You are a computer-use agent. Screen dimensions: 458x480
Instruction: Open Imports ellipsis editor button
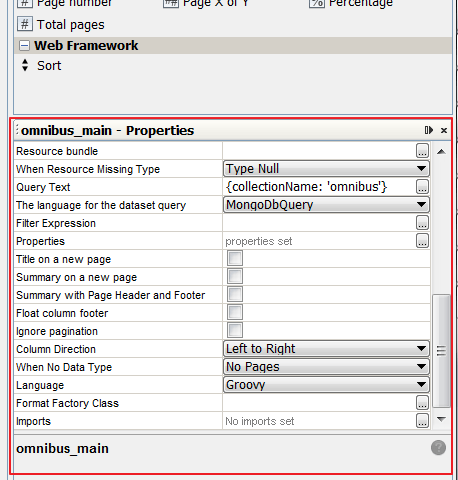click(x=422, y=421)
